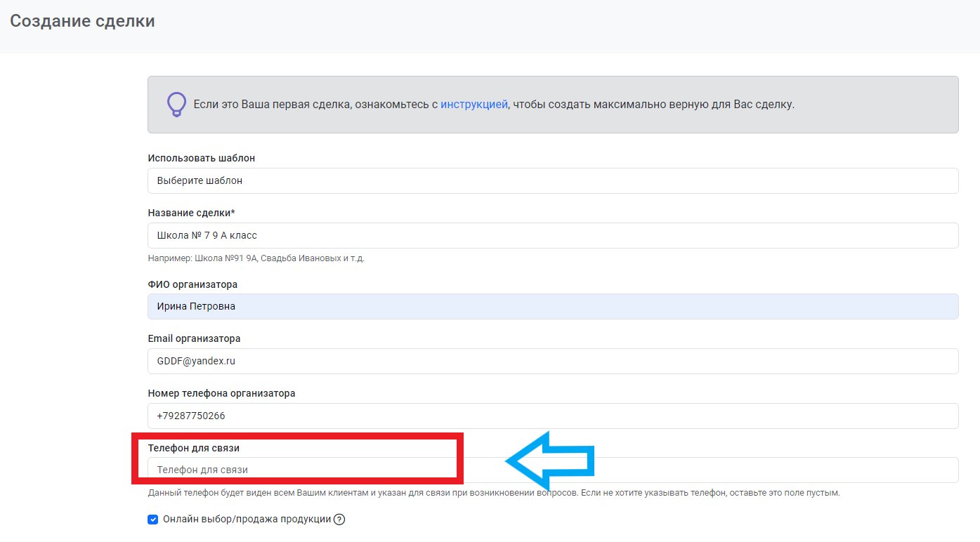Click the lightbulb tip icon
980x542 pixels.
point(176,105)
